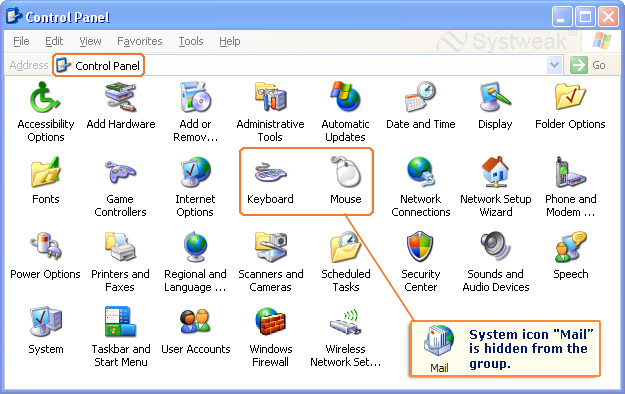Open the Folder Options icon
The height and width of the screenshot is (394, 625).
(x=570, y=97)
